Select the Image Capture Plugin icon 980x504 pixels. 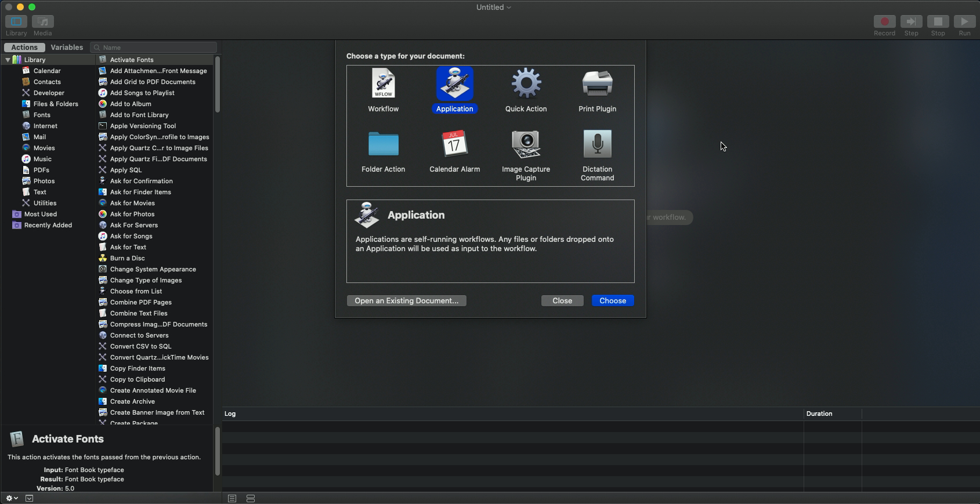pos(526,144)
